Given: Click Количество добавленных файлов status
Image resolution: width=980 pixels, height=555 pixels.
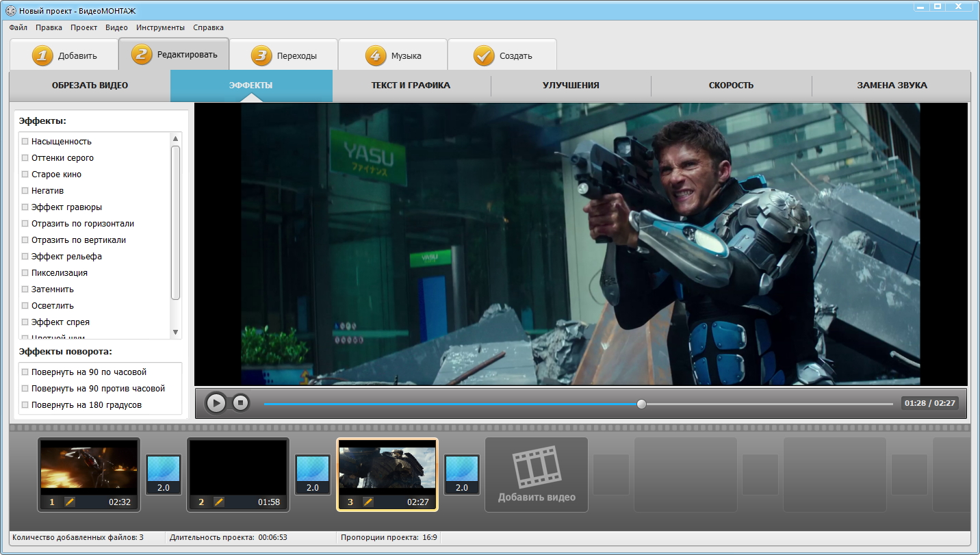Looking at the screenshot, I should (78, 538).
